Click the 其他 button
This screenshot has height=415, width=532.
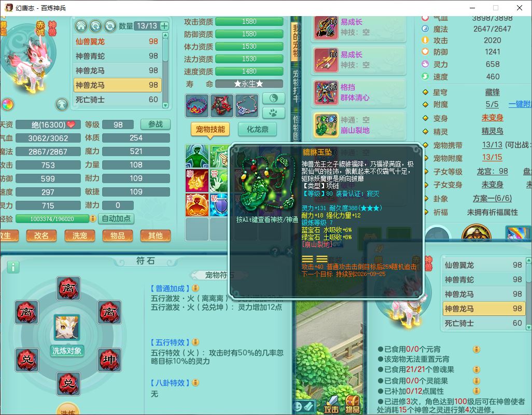pos(156,236)
